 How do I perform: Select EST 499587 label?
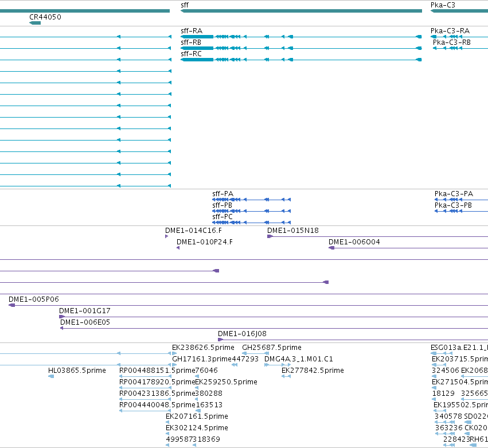click(179, 440)
